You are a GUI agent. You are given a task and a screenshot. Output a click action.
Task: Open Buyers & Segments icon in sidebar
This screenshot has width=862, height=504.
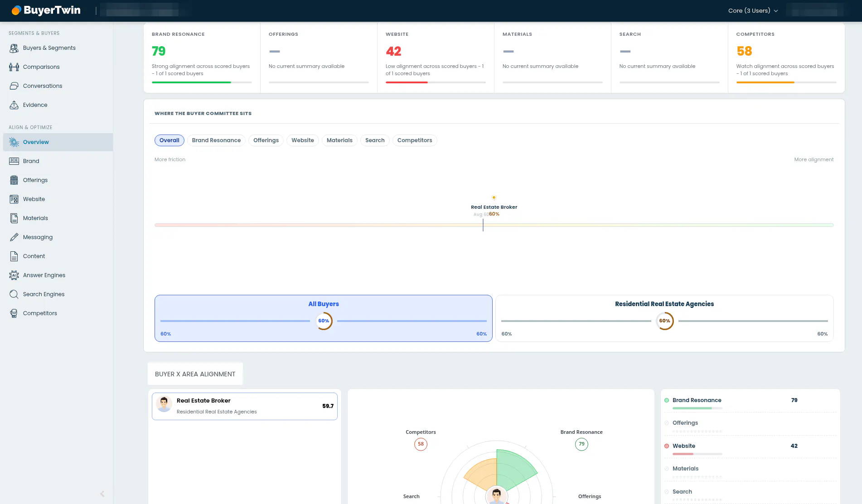pyautogui.click(x=14, y=48)
